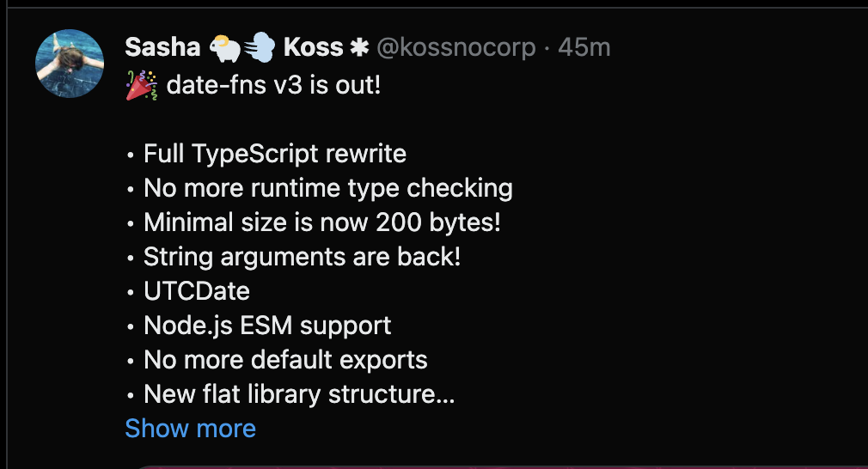
Task: Click the "Koss" surname in the header
Action: point(313,47)
